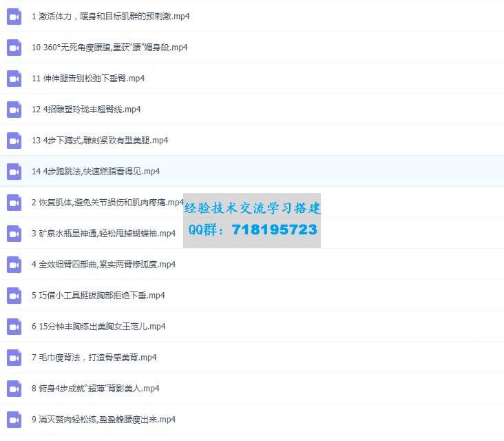Screen dimensions: 504x441
Task: Click video icon beside 4 全效细臂四部曲
Action: 14,265
